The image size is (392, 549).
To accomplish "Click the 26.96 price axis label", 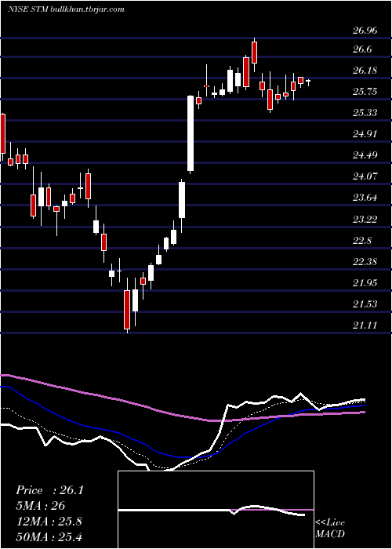I will point(365,31).
